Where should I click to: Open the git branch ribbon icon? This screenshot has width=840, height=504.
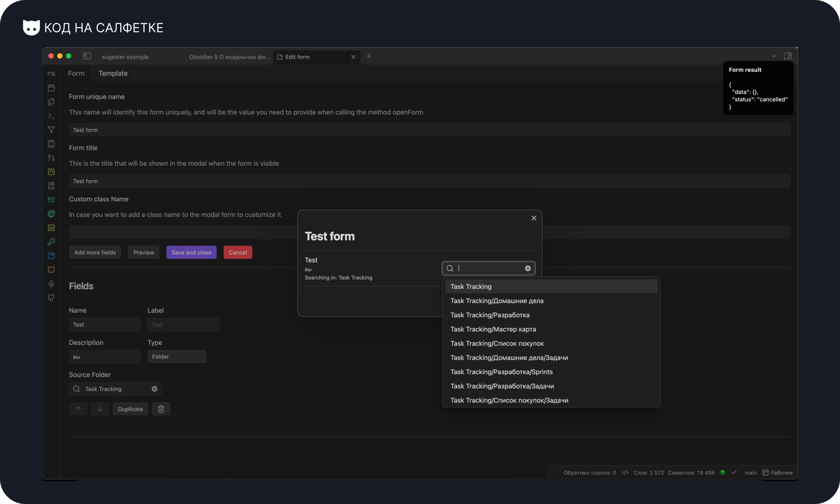(51, 158)
